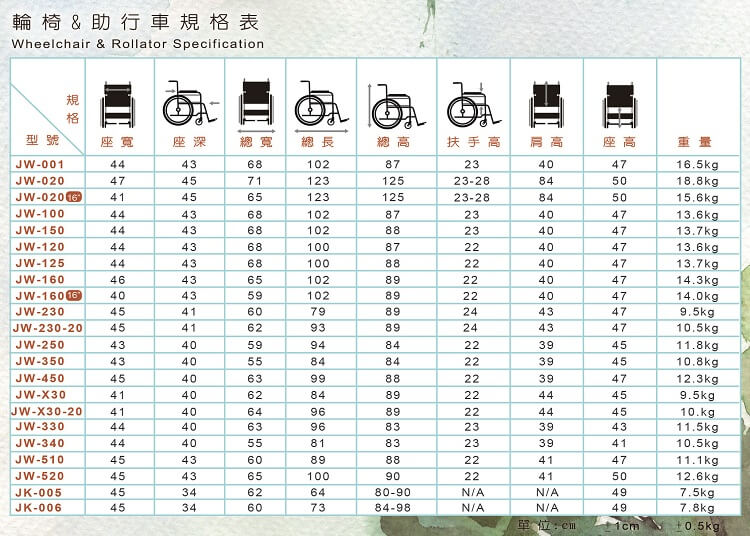Screen dimensions: 750x536
Task: Click the total width (總寬) wheelchair icon
Action: (256, 106)
